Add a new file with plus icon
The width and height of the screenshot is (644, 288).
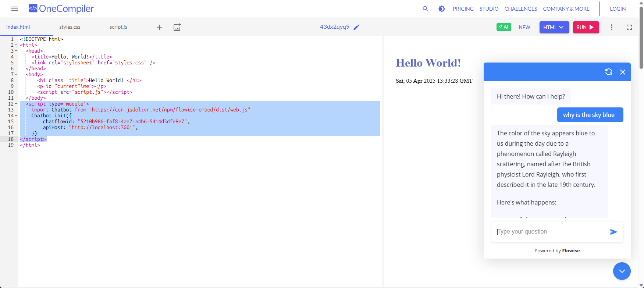tap(160, 27)
